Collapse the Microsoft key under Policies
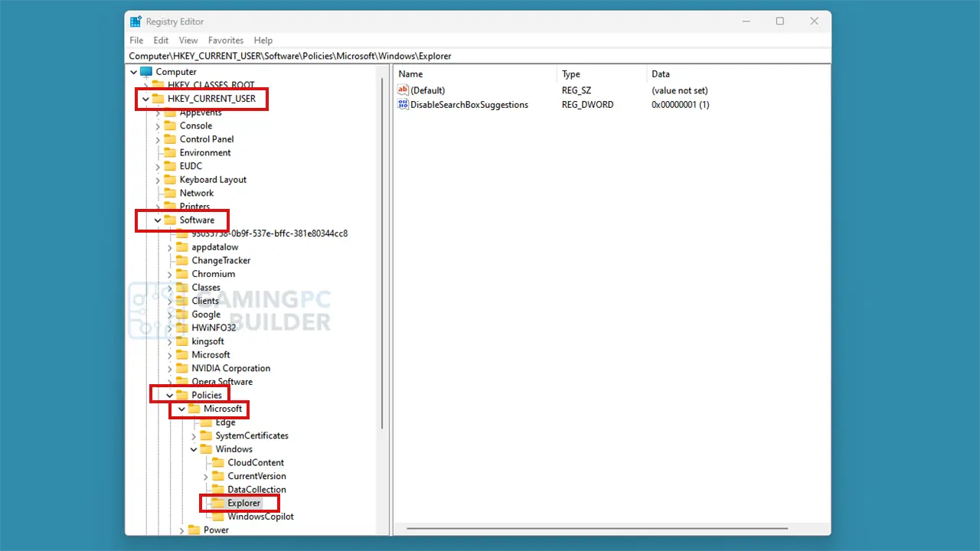 point(181,409)
